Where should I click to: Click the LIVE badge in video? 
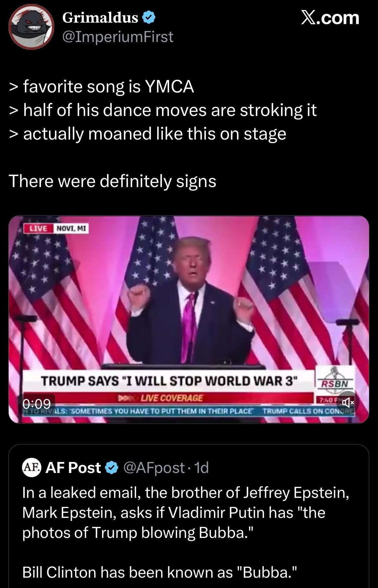point(39,228)
